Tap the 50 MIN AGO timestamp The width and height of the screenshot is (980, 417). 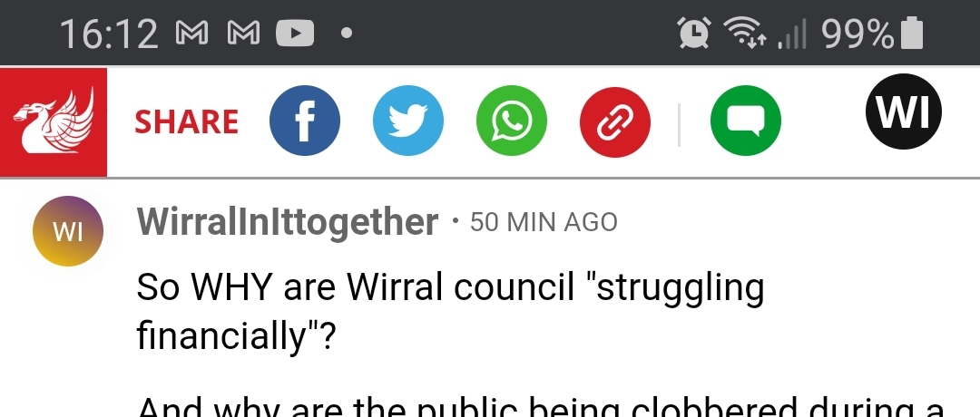click(x=544, y=222)
